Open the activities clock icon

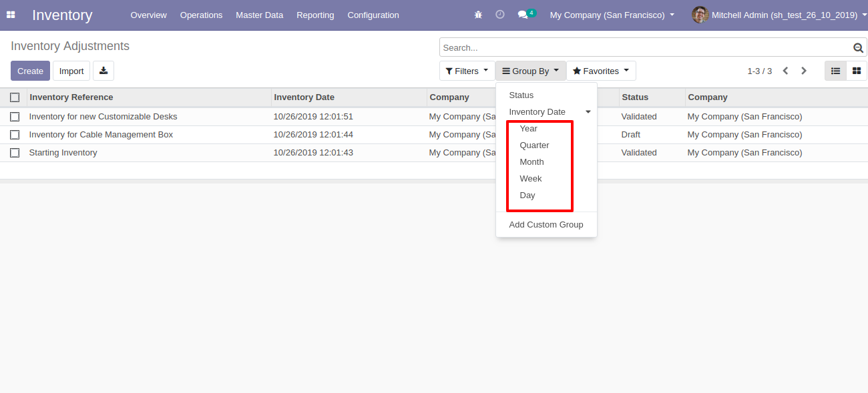[500, 15]
